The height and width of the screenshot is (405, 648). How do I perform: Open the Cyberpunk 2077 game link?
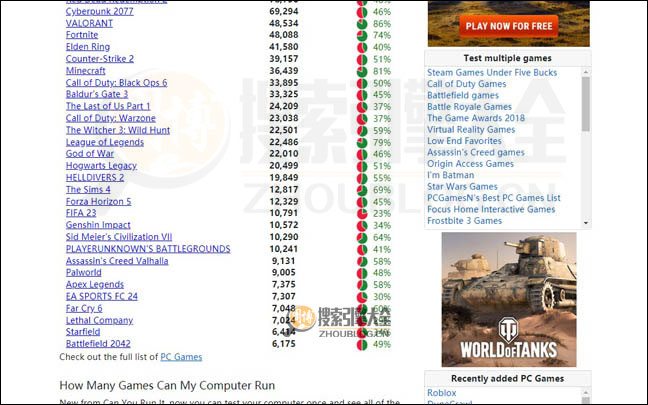click(x=100, y=12)
